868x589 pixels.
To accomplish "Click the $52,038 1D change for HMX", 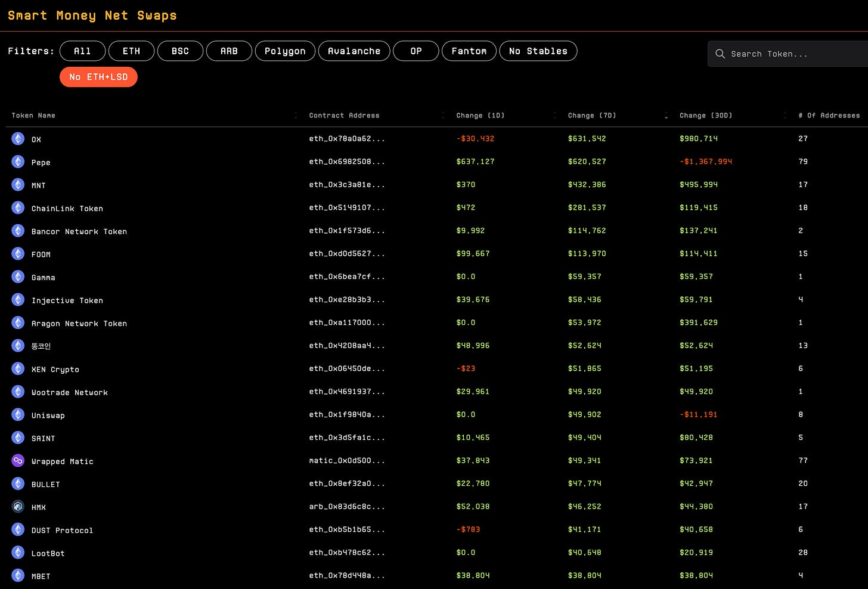I will [473, 507].
